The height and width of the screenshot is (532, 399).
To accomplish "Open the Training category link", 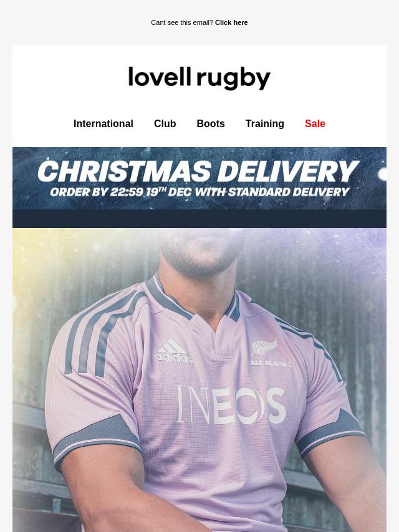I will point(264,124).
